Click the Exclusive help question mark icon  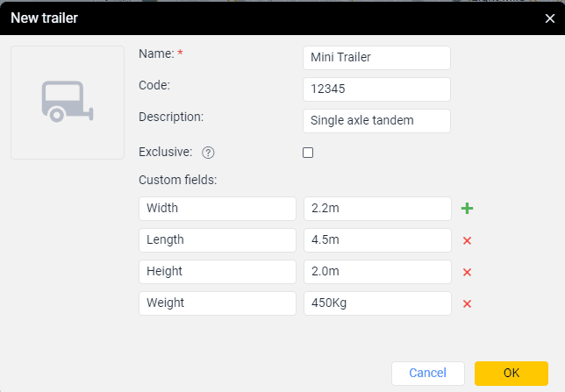pyautogui.click(x=208, y=153)
